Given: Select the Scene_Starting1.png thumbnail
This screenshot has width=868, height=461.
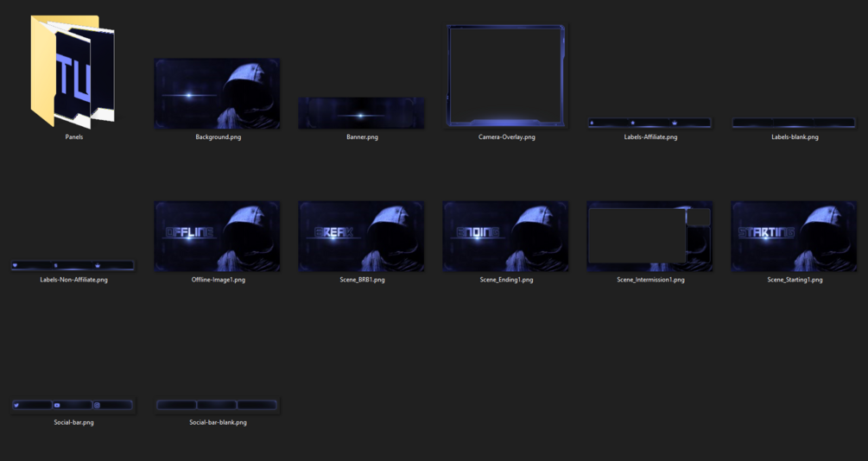Looking at the screenshot, I should coord(794,237).
